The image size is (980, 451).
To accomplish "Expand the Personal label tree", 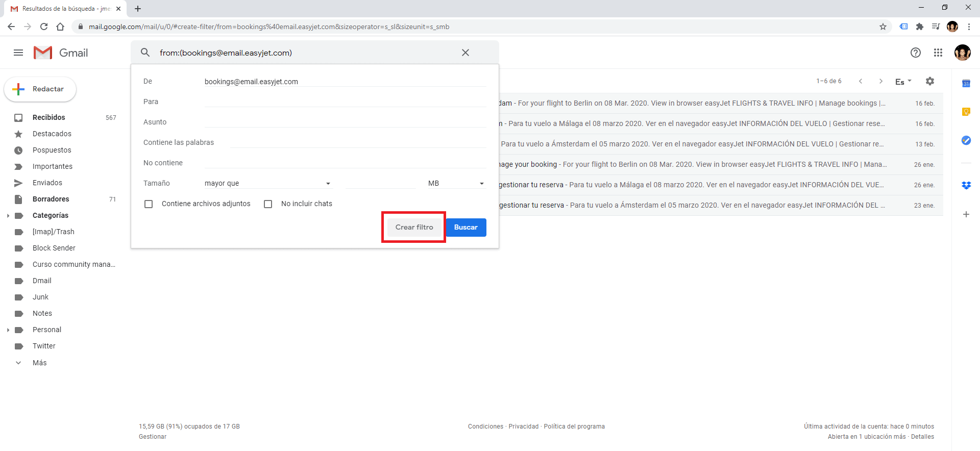I will (x=8, y=330).
